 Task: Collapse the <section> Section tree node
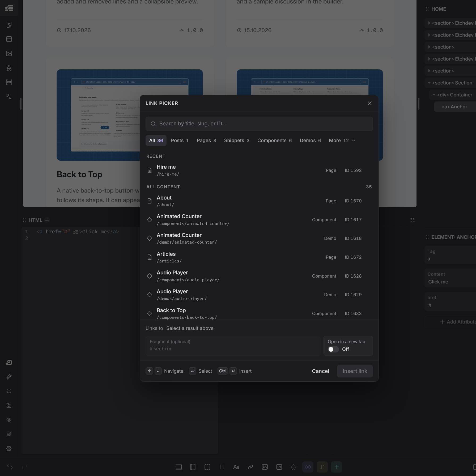point(429,83)
